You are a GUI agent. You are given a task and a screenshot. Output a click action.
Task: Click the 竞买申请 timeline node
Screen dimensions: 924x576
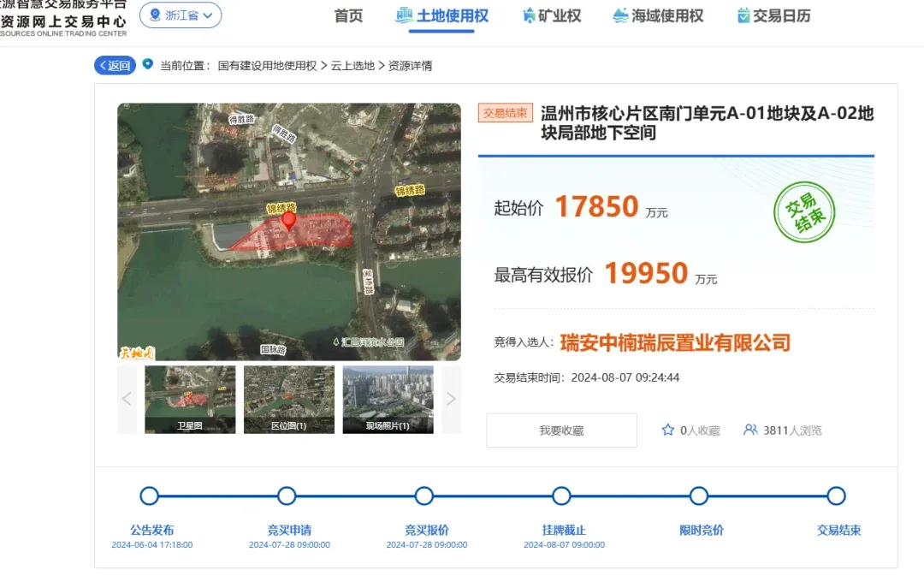[x=287, y=496]
